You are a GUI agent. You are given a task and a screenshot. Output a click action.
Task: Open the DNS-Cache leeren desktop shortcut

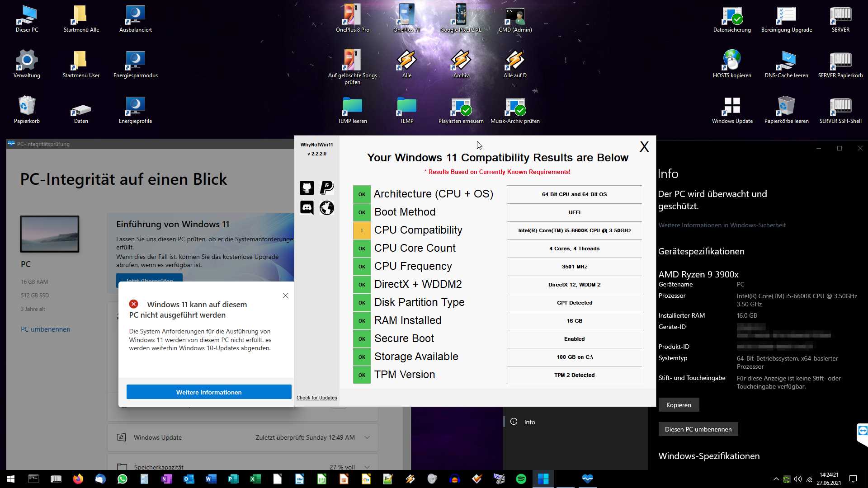point(787,65)
